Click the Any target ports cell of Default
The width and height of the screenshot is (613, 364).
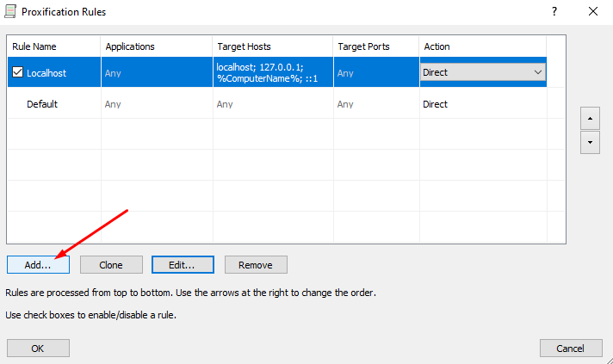[x=376, y=104]
